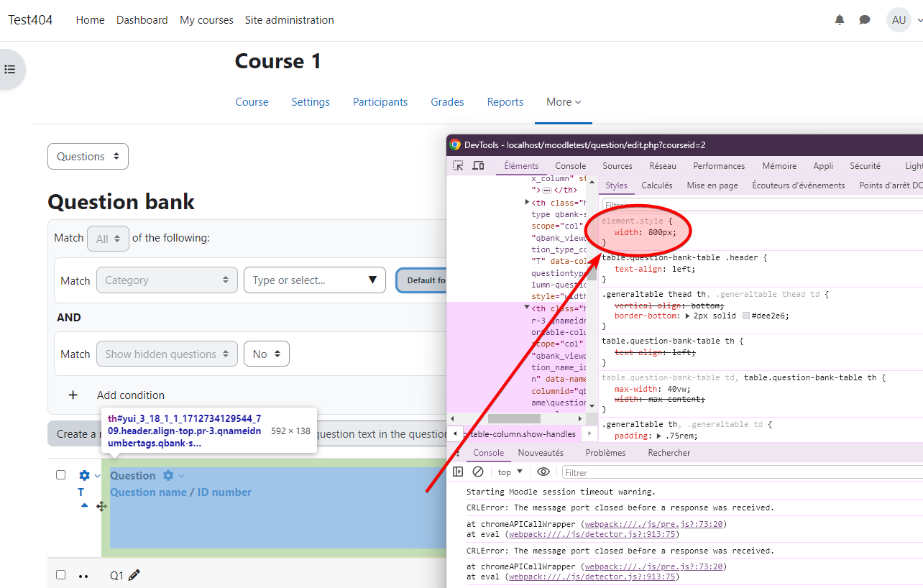Expand the More course menu
The height and width of the screenshot is (588, 923).
564,102
